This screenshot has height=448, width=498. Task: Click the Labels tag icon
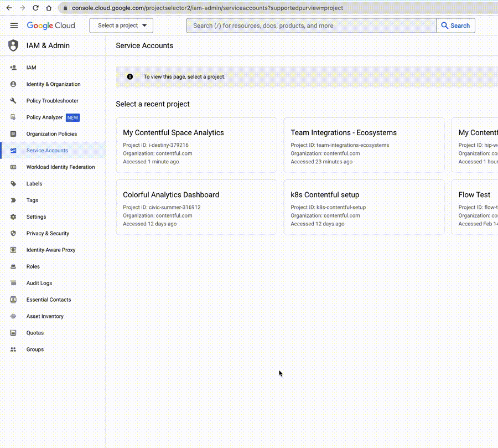click(x=13, y=183)
